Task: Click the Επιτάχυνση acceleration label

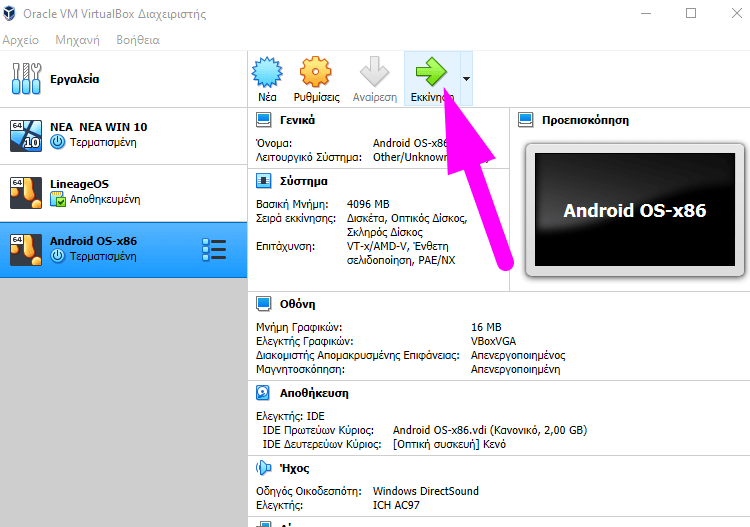Action: [x=285, y=246]
